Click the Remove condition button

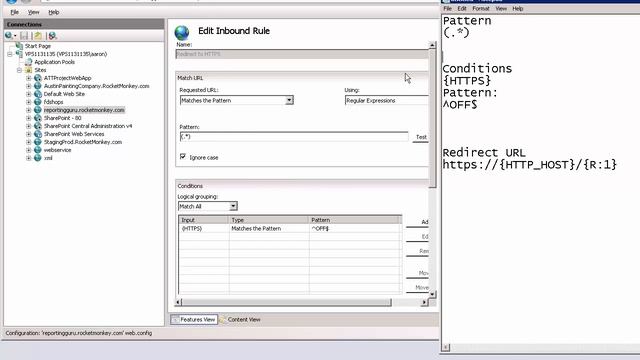tap(418, 251)
